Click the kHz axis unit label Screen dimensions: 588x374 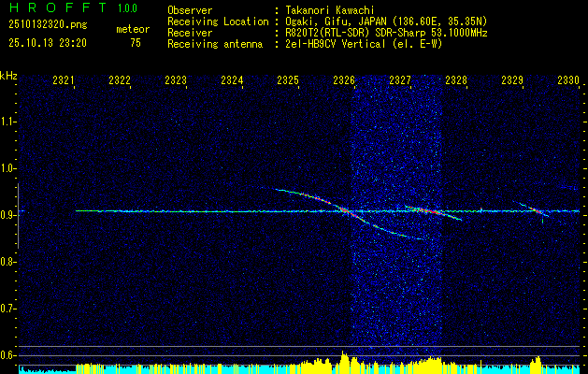[8, 76]
